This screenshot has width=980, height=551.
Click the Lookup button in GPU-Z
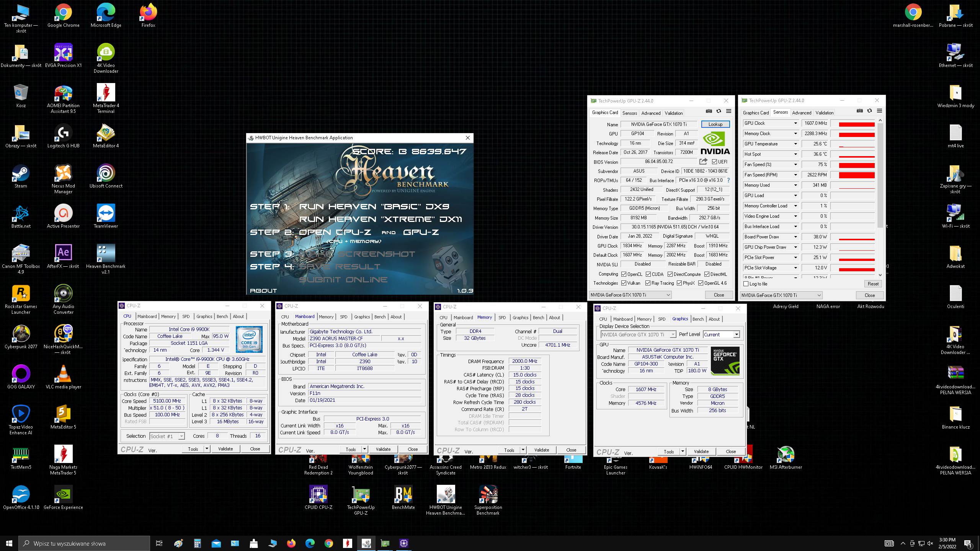715,124
